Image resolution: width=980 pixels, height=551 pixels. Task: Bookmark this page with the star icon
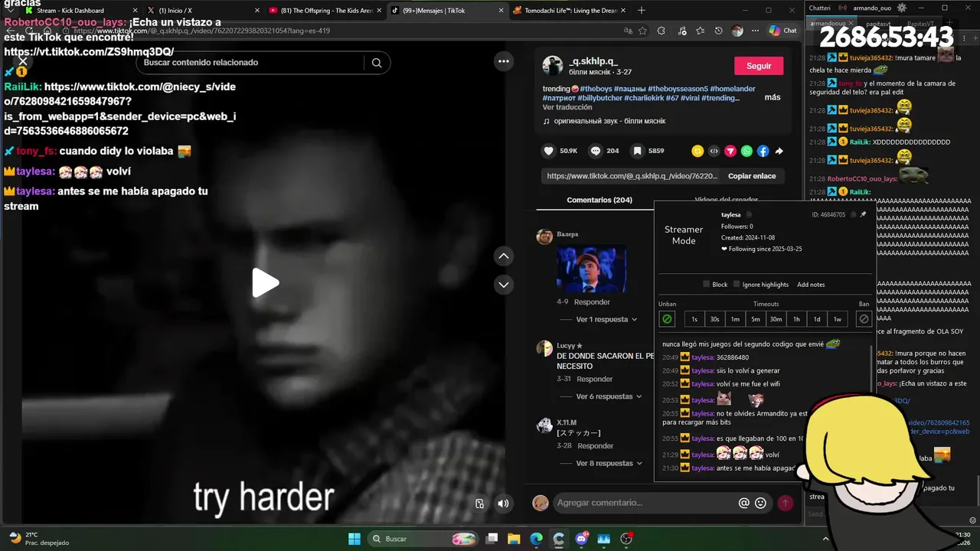[x=643, y=31]
